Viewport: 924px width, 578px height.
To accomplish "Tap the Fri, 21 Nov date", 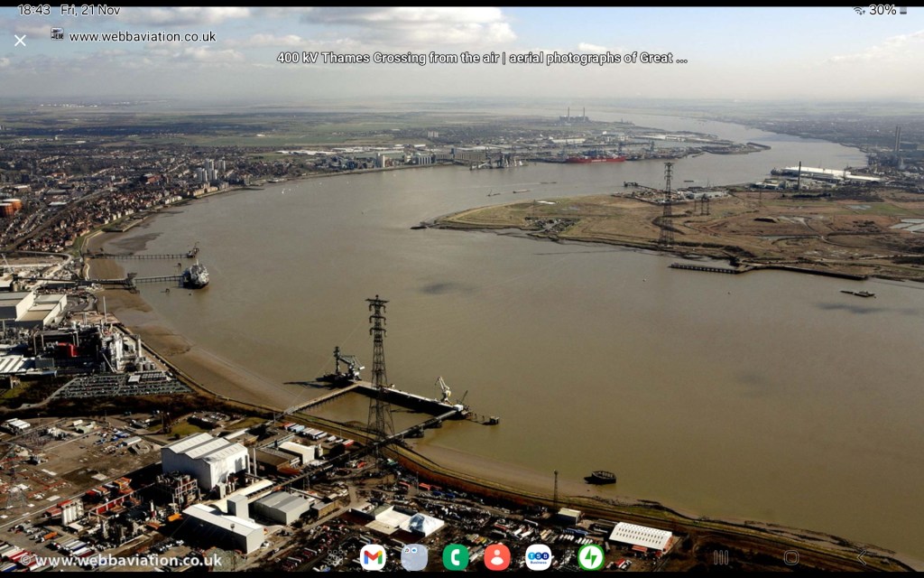I will tap(89, 10).
